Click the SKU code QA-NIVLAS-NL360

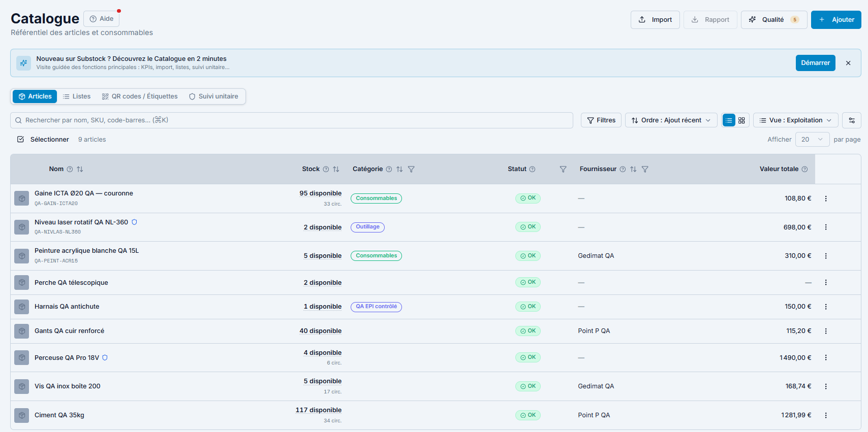click(57, 232)
